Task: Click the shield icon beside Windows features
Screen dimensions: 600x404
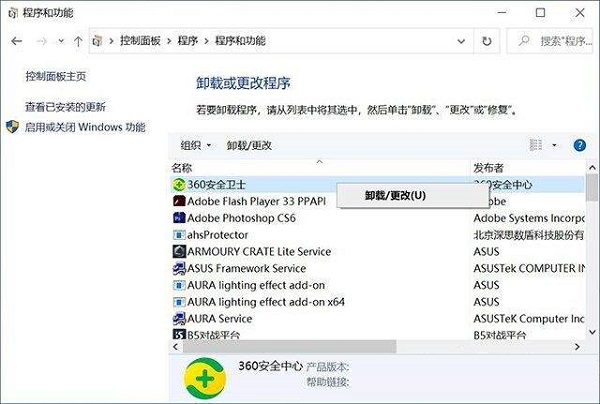Action: click(12, 127)
